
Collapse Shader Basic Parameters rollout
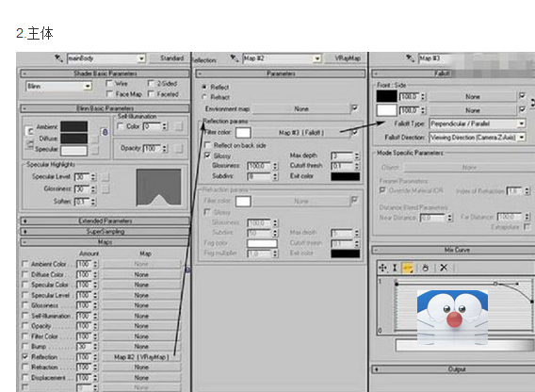coord(105,73)
